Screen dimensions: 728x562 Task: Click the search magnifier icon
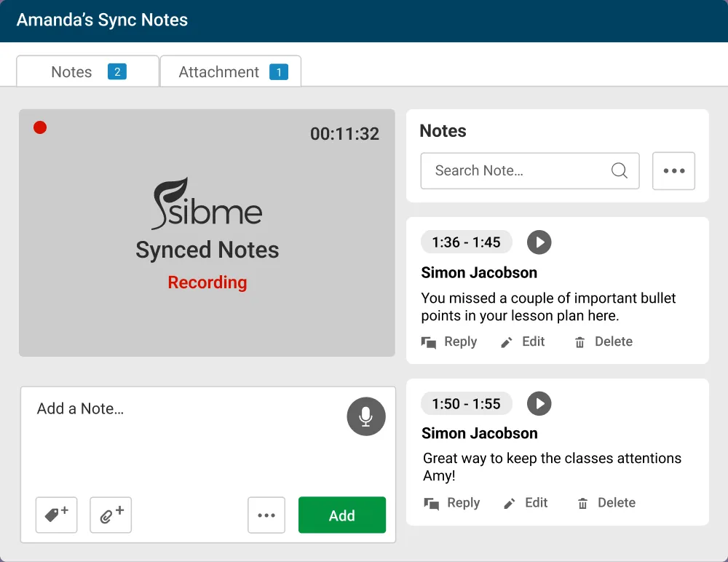(x=619, y=170)
